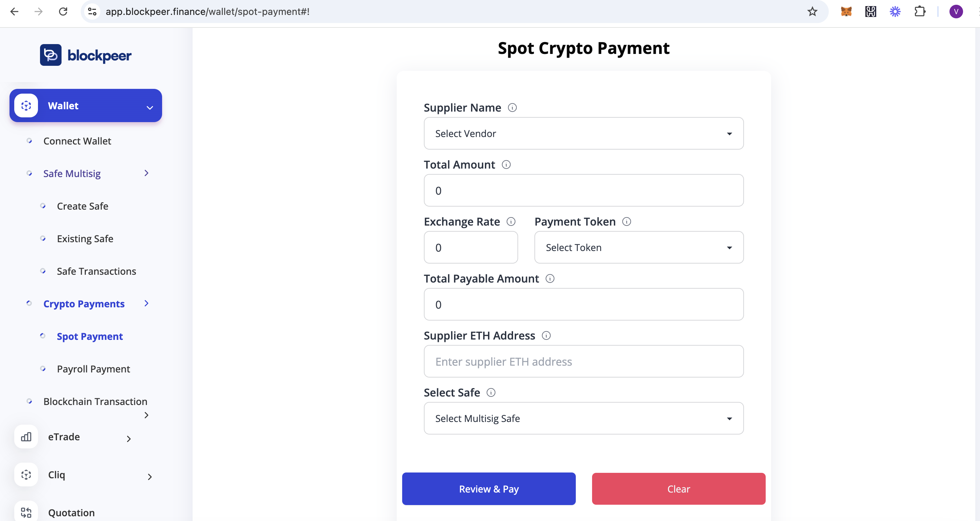Click the Blockpeer logo icon
This screenshot has width=980, height=521.
pos(51,55)
